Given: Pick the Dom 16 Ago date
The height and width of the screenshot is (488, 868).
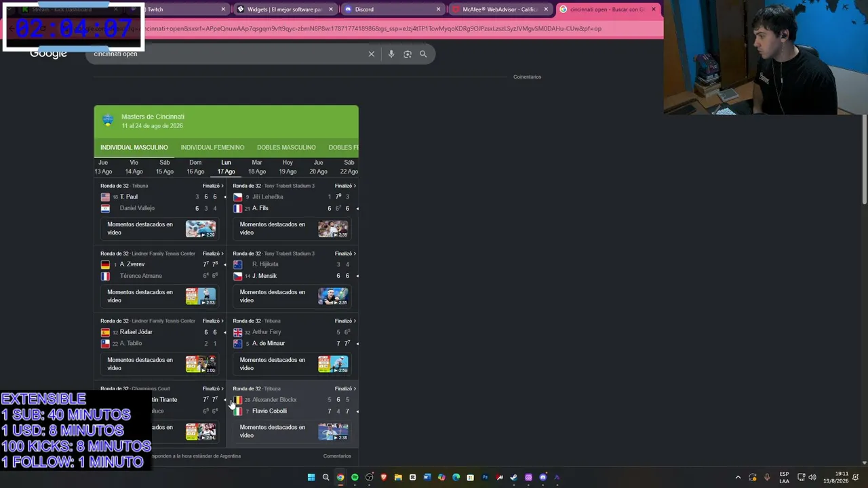Looking at the screenshot, I should (x=195, y=167).
